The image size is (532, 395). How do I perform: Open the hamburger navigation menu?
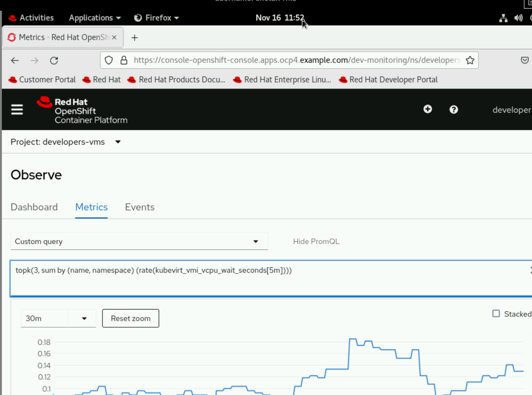tap(17, 109)
